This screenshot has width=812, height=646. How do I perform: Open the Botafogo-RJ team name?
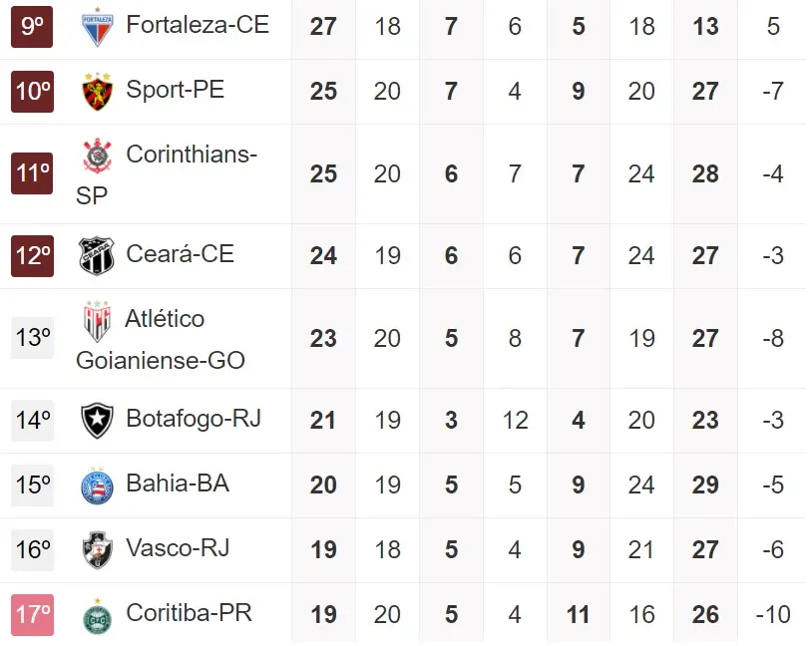coord(194,419)
